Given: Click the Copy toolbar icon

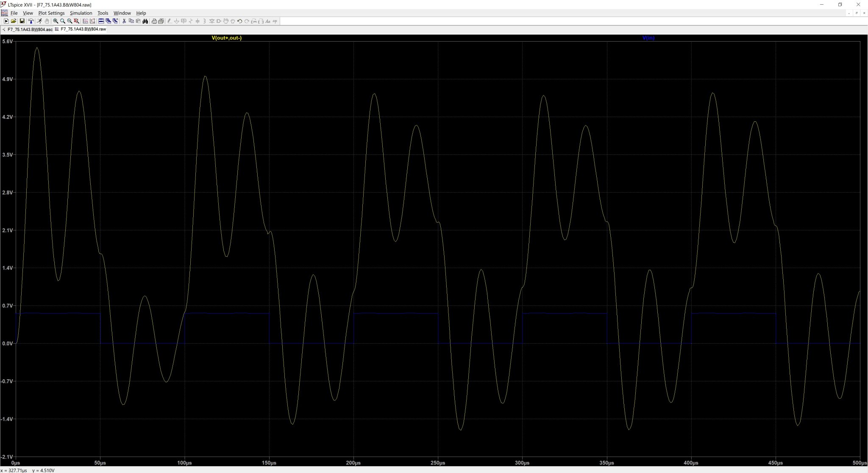Looking at the screenshot, I should point(131,21).
